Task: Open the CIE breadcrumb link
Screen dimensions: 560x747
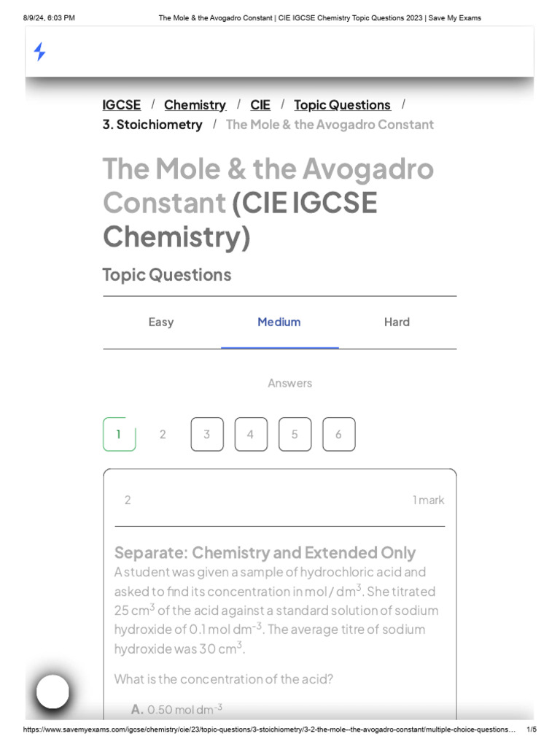Action: (x=260, y=105)
